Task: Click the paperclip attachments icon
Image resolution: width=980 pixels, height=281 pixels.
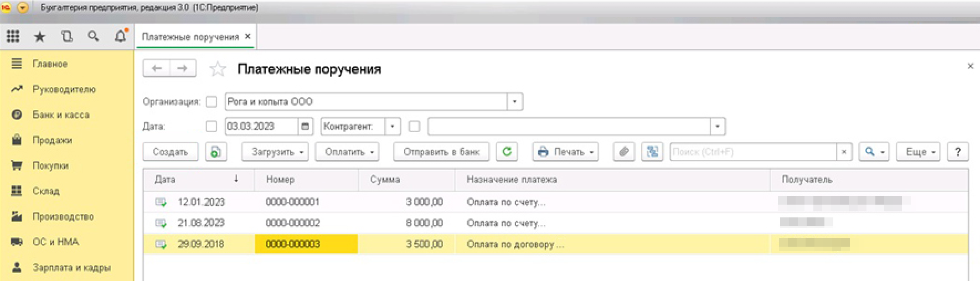Action: 624,152
